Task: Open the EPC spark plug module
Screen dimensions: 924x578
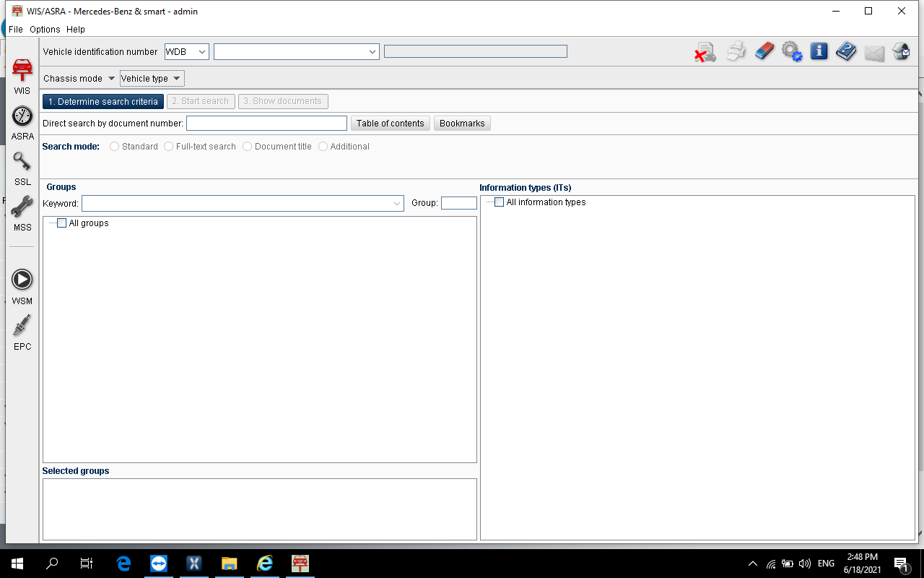Action: 22,332
